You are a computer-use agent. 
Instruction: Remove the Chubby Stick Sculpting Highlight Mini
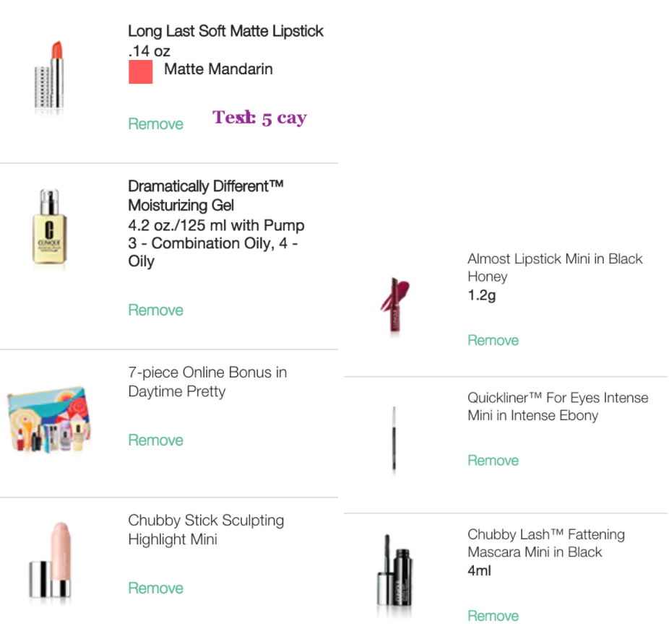click(x=156, y=588)
